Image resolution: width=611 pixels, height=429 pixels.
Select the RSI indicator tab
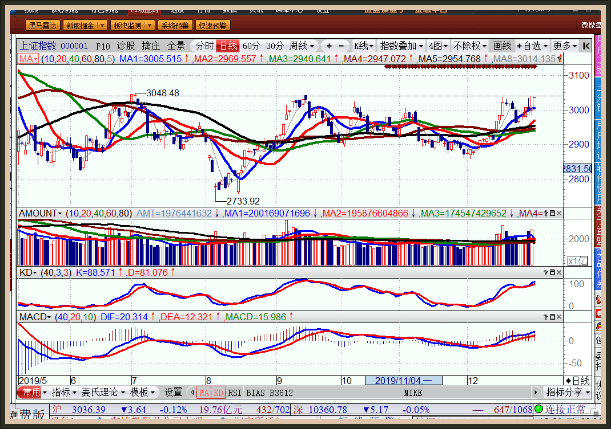(234, 393)
